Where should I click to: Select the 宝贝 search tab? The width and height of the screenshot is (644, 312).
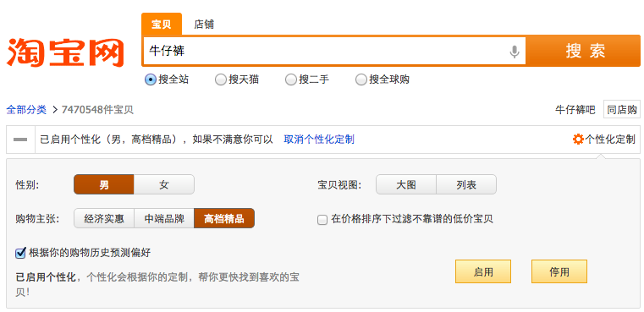click(162, 25)
